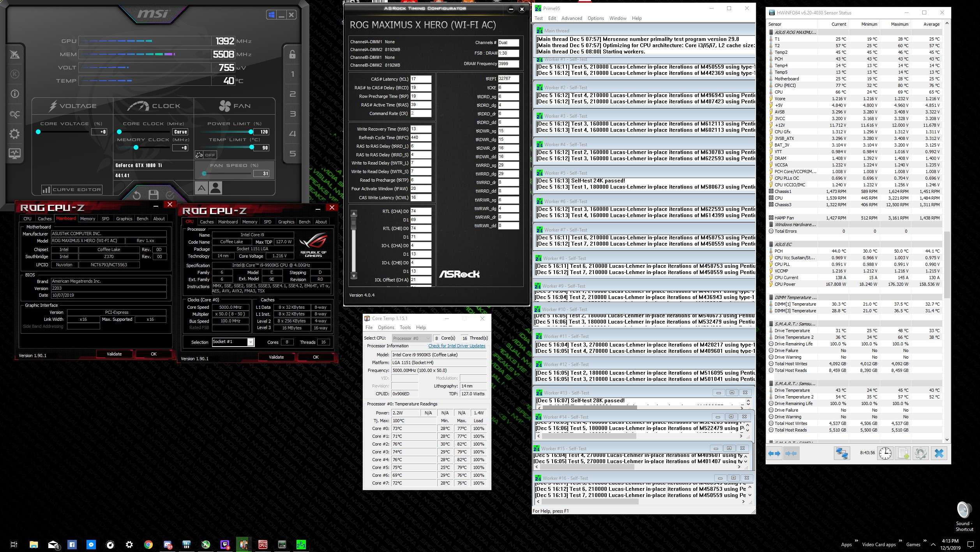This screenshot has width=980, height=552.
Task: Click HWiNFO reset clock icon
Action: pyautogui.click(x=885, y=453)
